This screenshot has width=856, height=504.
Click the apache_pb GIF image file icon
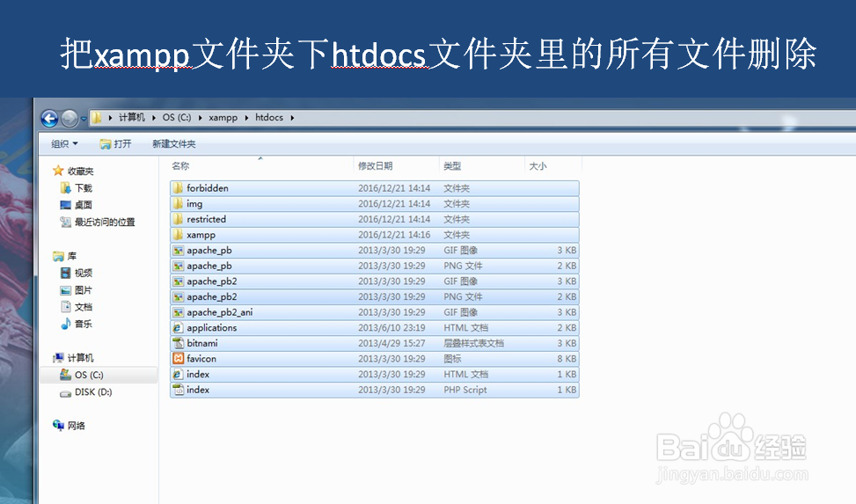(x=178, y=250)
